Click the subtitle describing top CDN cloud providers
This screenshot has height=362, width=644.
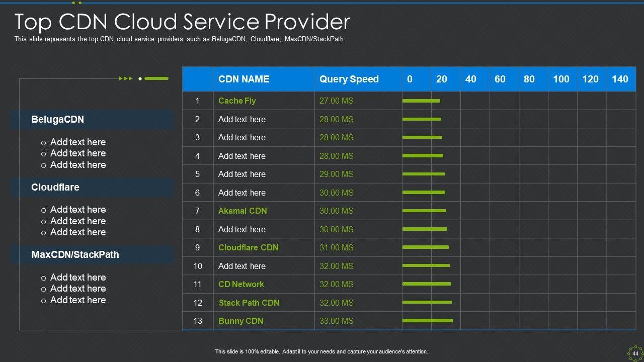[x=180, y=39]
